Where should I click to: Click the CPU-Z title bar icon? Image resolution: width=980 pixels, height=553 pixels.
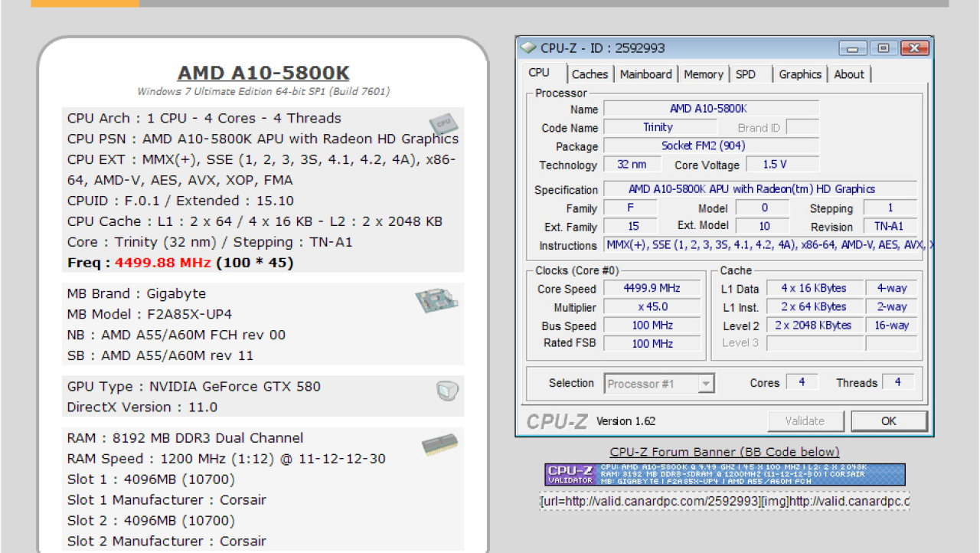(528, 48)
